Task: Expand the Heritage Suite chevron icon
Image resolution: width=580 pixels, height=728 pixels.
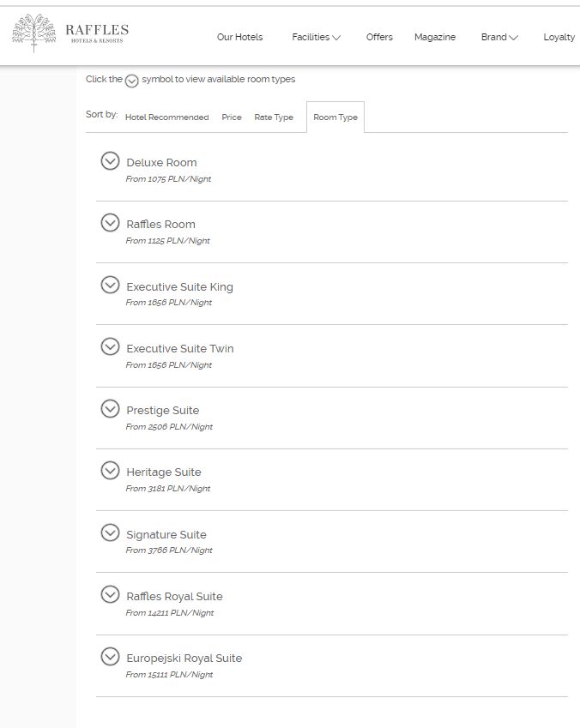Action: [110, 470]
